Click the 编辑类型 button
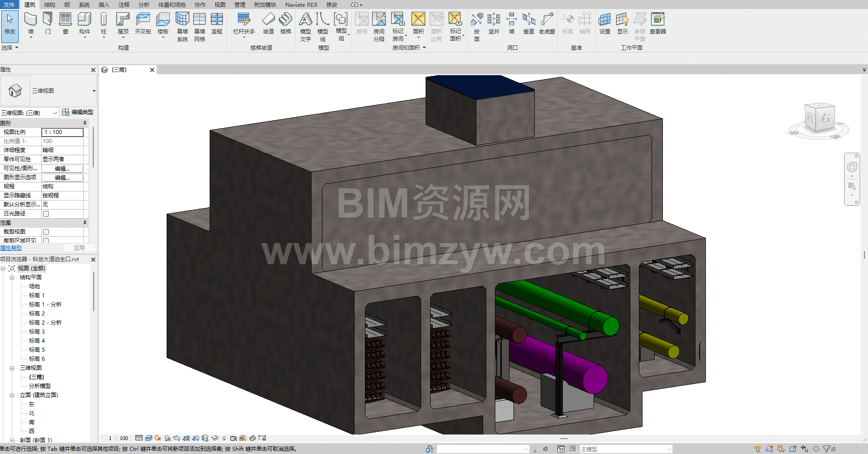Viewport: 868px width, 454px height. 78,112
